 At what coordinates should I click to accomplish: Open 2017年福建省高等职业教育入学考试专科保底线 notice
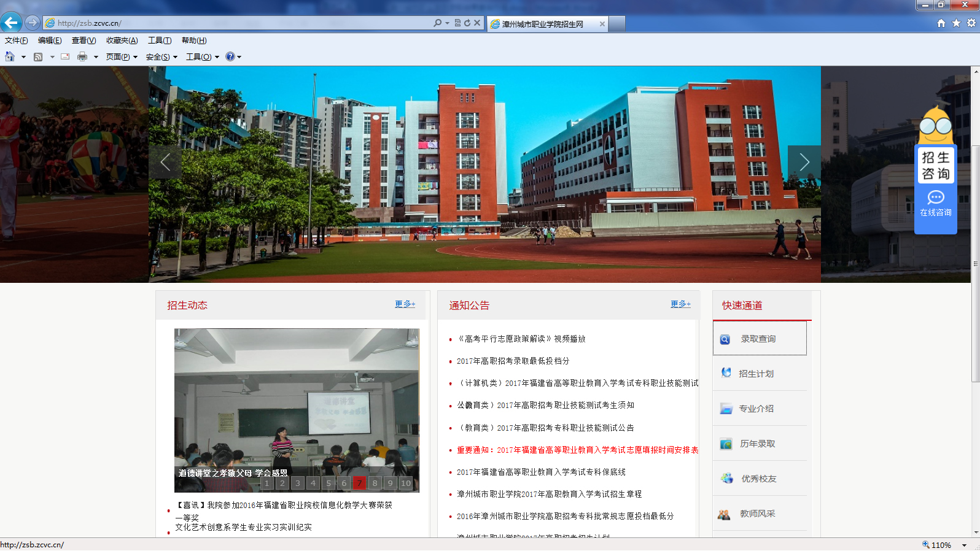pyautogui.click(x=541, y=472)
